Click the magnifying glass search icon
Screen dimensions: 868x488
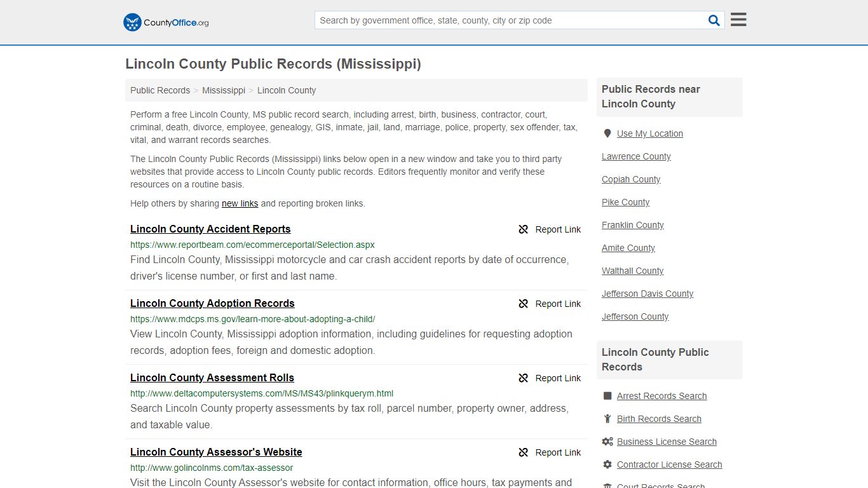(714, 20)
